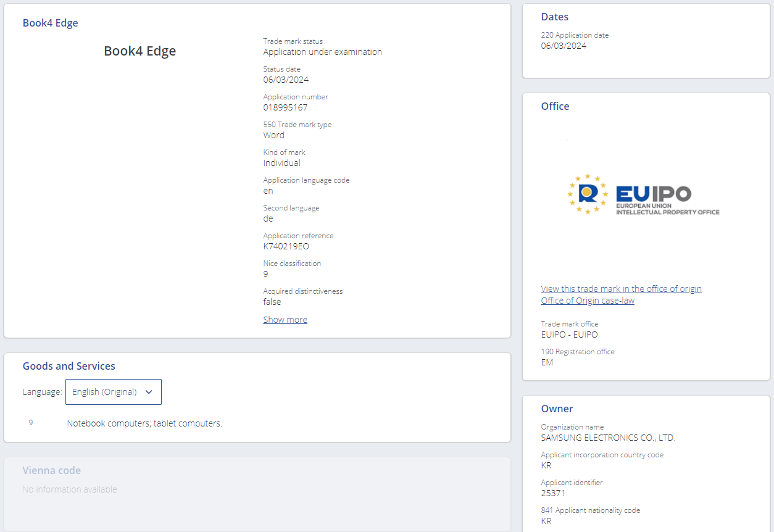Click the Vienna code section heading

52,470
